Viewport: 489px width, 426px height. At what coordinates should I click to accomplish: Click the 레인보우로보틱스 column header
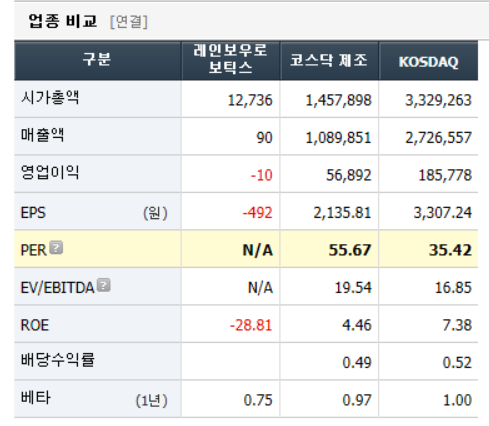tap(230, 60)
